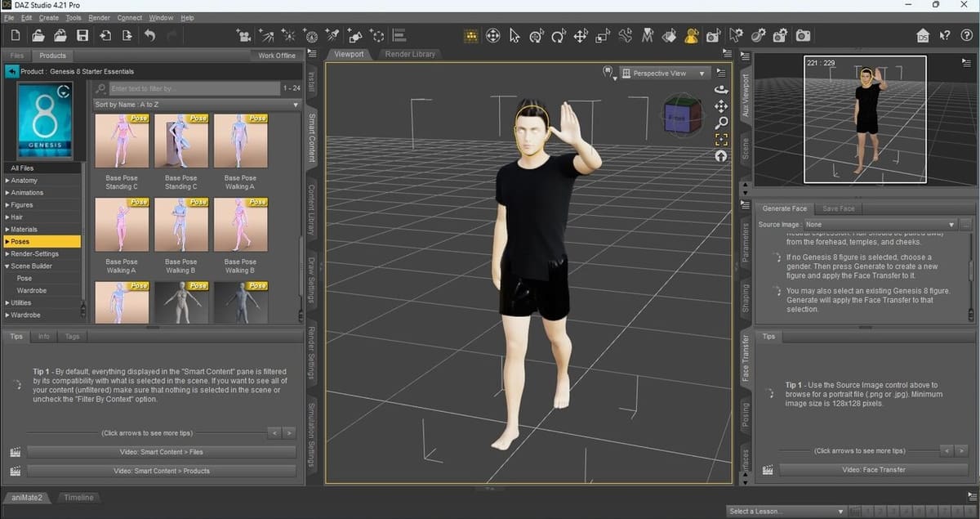
Task: Open the viewport draw style dropdown
Action: coord(608,73)
